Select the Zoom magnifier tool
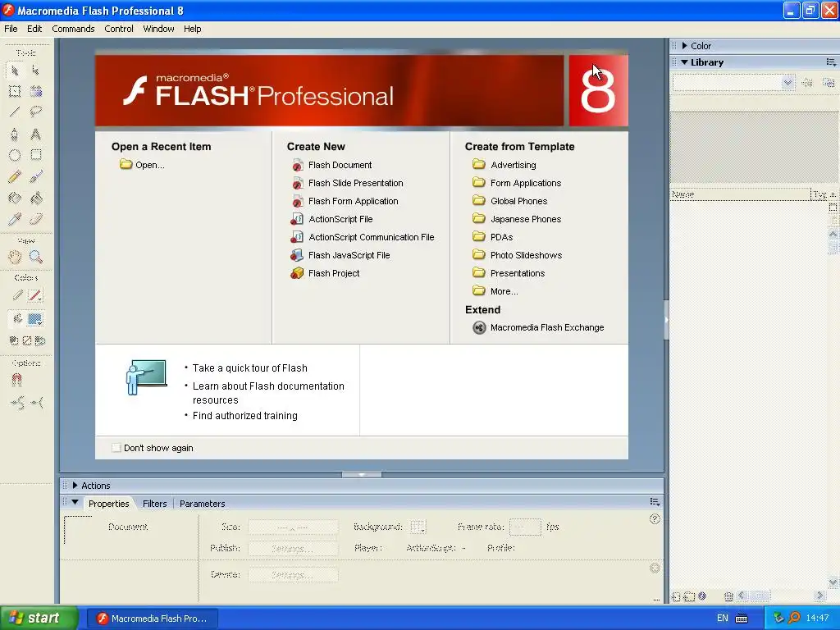 [x=36, y=257]
